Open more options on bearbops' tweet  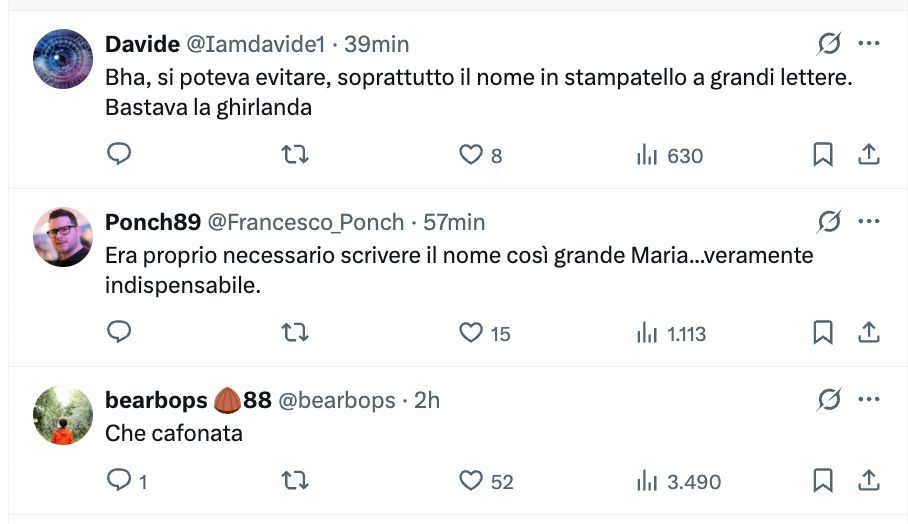(869, 400)
